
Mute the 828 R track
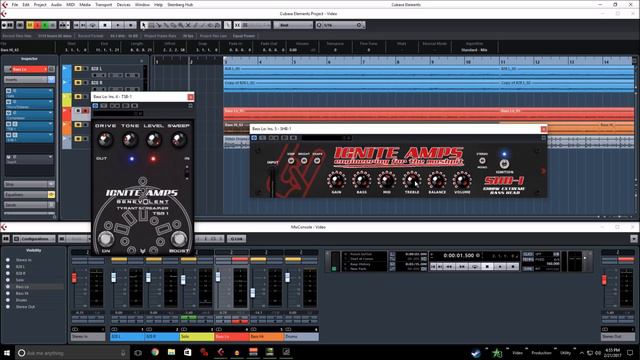tap(78, 82)
